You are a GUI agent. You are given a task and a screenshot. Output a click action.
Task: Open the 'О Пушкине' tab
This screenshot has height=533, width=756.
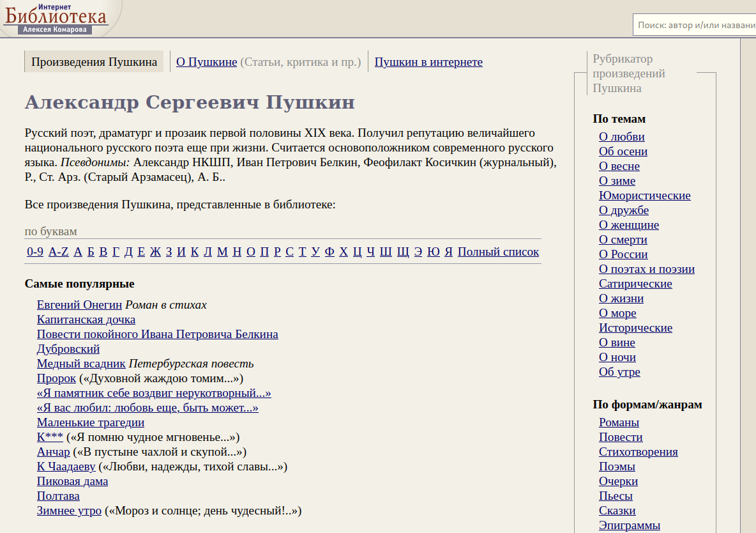(x=206, y=62)
